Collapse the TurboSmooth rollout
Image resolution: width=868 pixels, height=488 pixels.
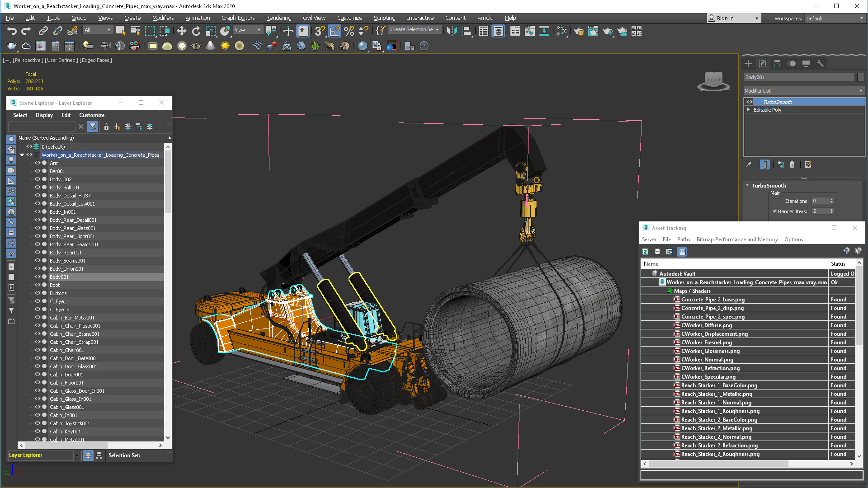point(747,185)
